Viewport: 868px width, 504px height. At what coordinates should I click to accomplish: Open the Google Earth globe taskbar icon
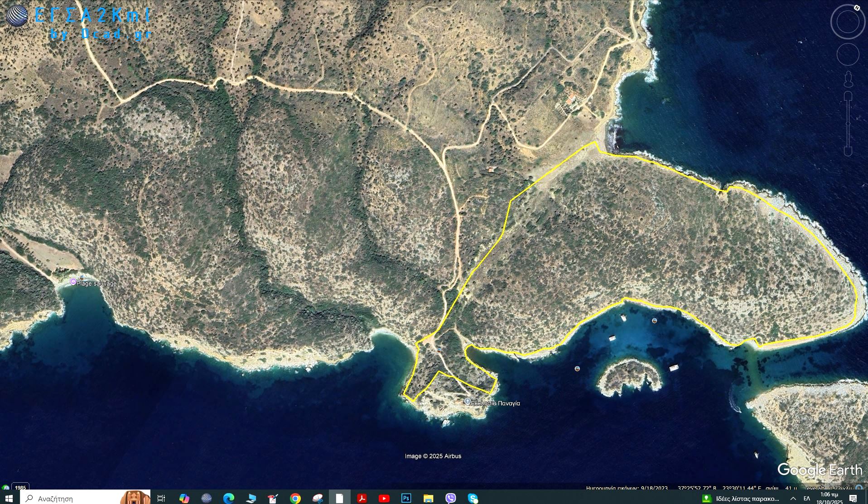point(206,498)
